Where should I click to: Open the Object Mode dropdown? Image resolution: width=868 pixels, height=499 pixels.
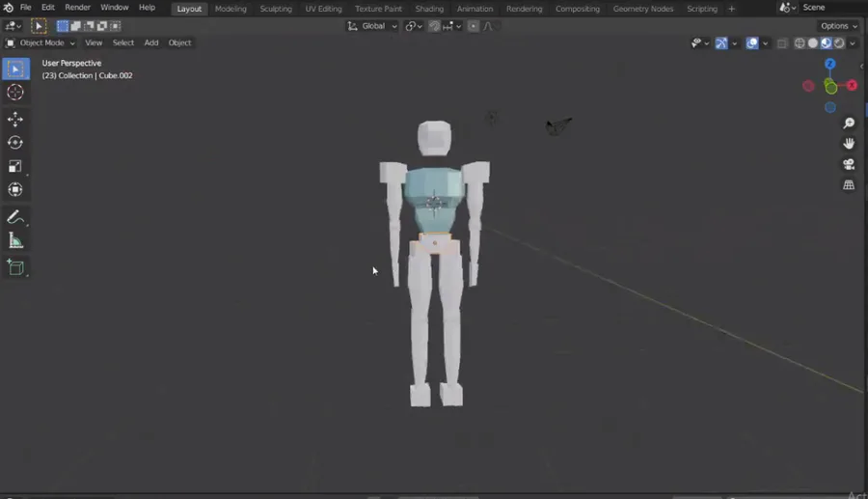pos(41,42)
